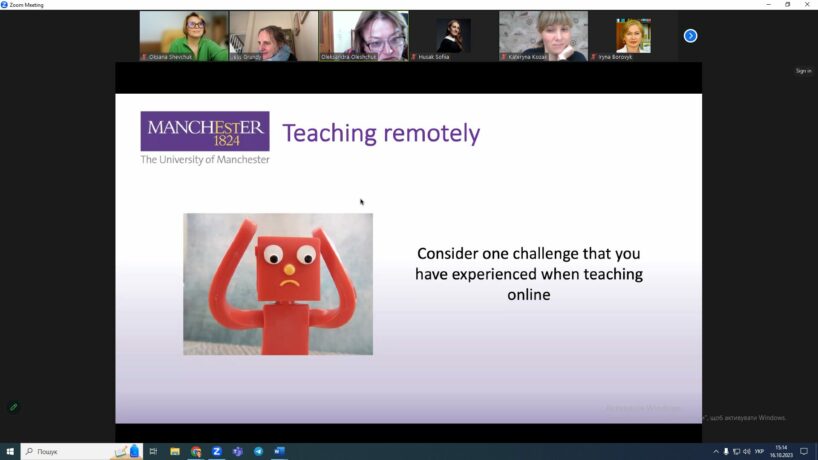Screen dimensions: 818x460
Task: Select Oksana Shevchuk's video thumbnail
Action: point(183,36)
